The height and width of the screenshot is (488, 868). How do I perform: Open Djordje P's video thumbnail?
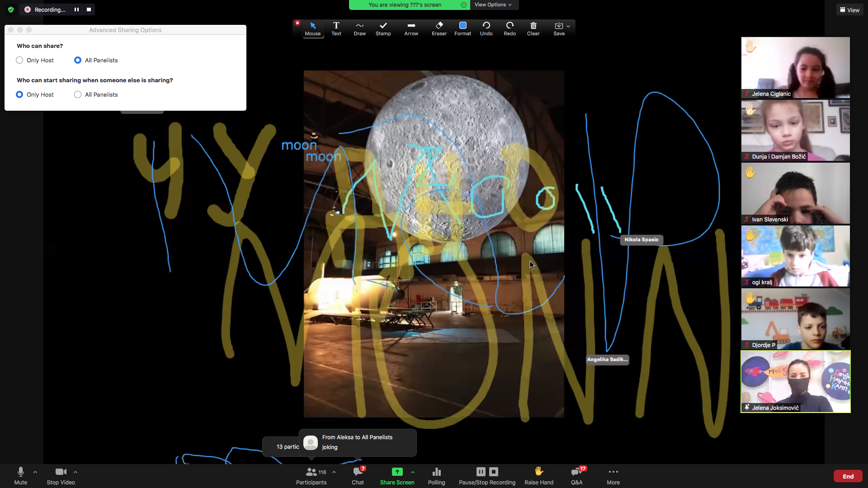click(x=795, y=319)
